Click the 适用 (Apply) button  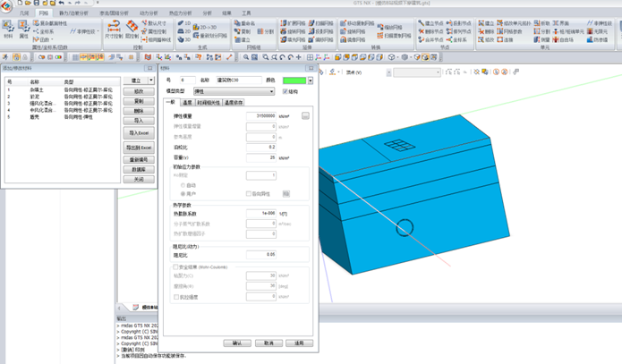point(299,343)
